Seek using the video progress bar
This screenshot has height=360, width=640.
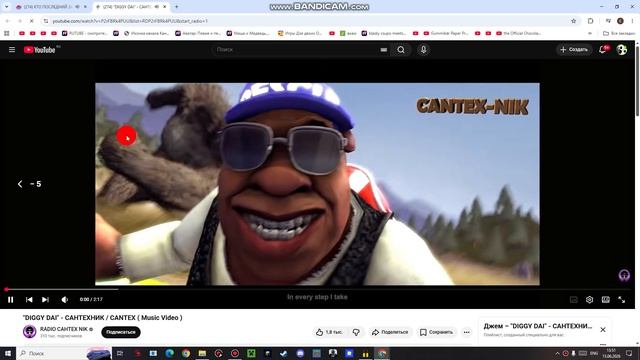(318, 289)
